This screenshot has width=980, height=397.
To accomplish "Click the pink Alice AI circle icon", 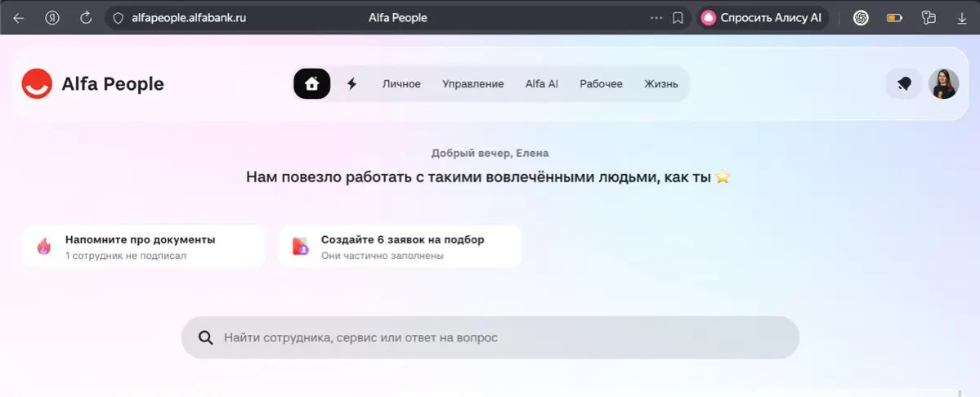I will tap(708, 18).
